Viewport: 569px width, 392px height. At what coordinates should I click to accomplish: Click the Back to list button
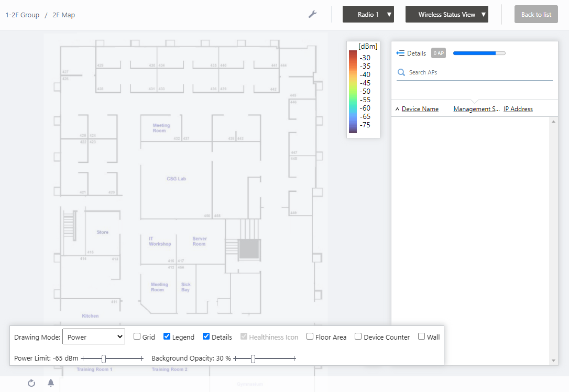tap(536, 15)
